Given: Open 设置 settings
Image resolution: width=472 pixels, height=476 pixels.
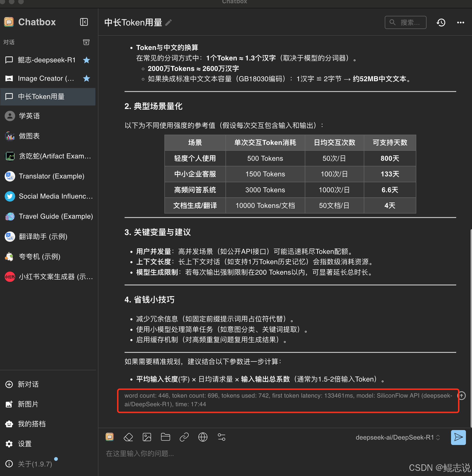Looking at the screenshot, I should coord(25,444).
